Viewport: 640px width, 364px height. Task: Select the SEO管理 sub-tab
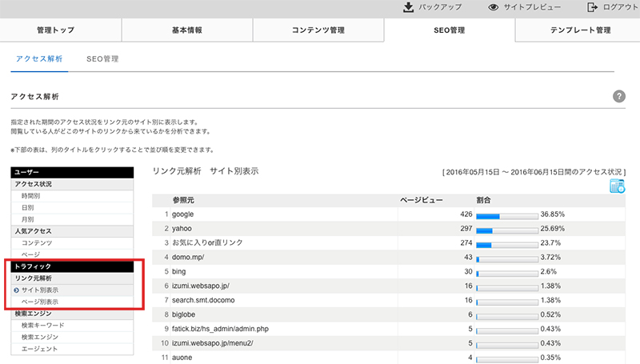click(x=102, y=59)
